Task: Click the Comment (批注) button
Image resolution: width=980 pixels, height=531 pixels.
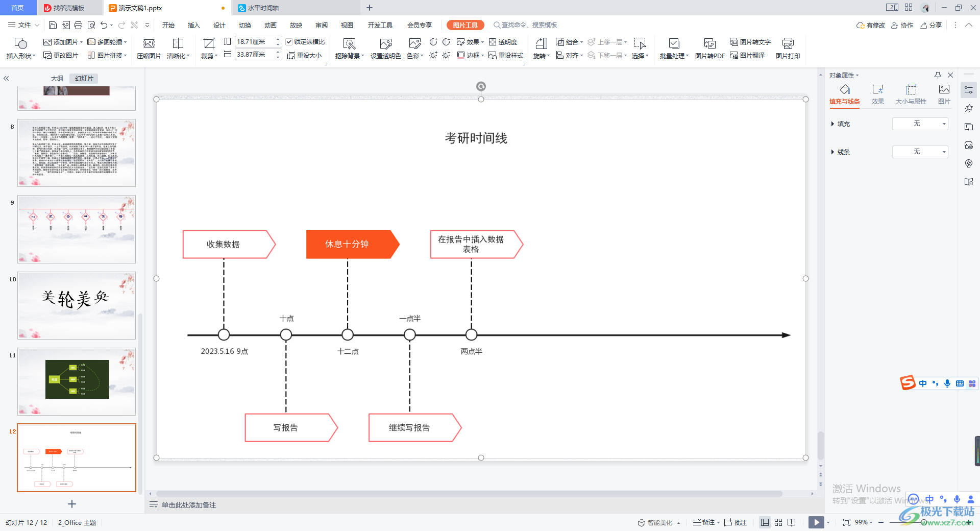Action: pyautogui.click(x=736, y=522)
